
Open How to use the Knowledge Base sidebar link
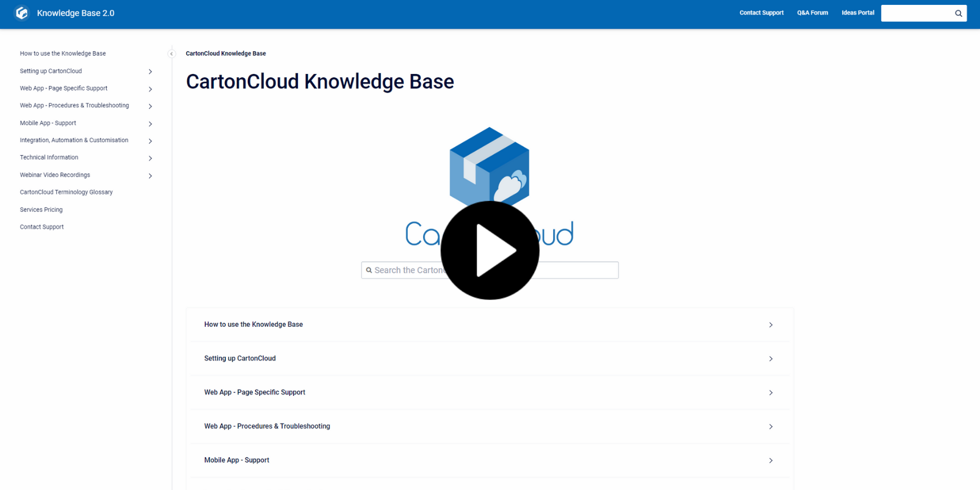[63, 53]
